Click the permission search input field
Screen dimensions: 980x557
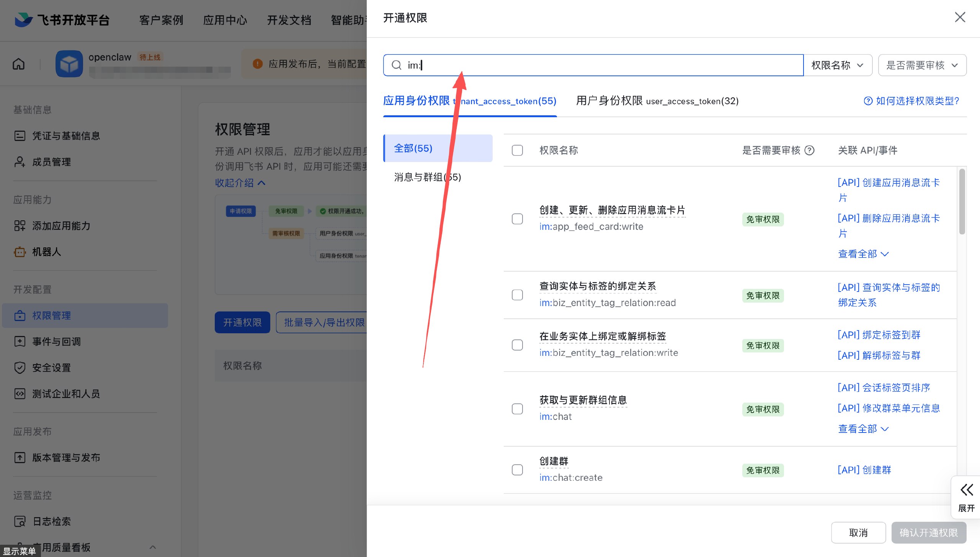coord(593,65)
